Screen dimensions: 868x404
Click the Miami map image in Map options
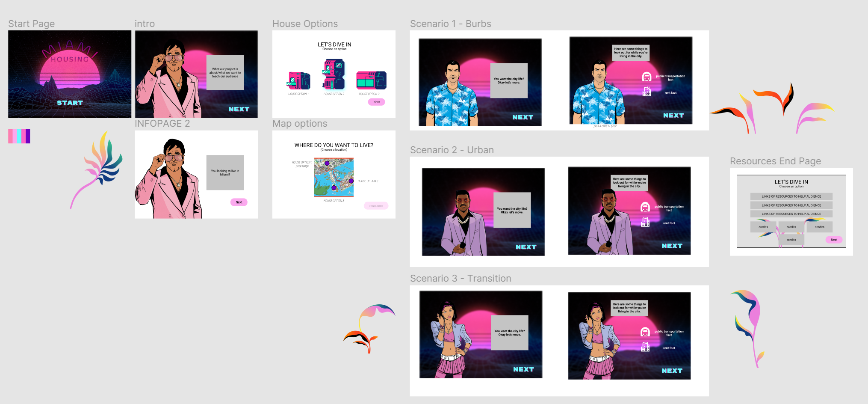click(x=334, y=177)
